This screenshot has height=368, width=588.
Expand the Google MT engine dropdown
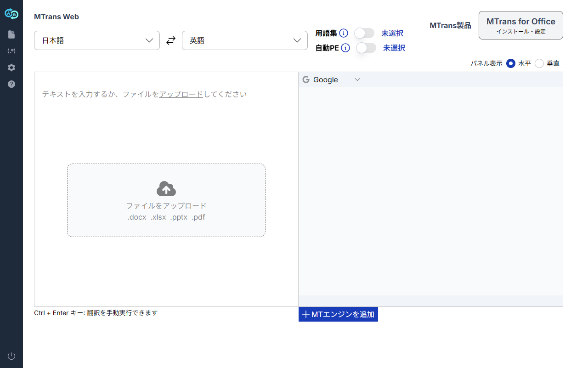click(x=357, y=79)
